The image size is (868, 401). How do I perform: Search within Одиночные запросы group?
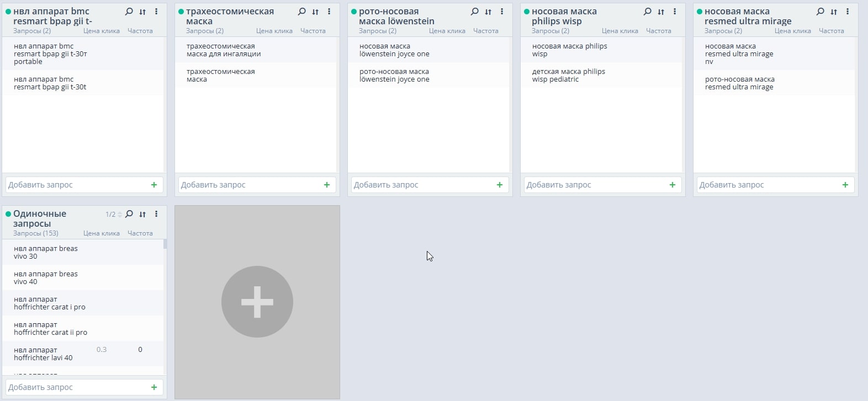(129, 214)
